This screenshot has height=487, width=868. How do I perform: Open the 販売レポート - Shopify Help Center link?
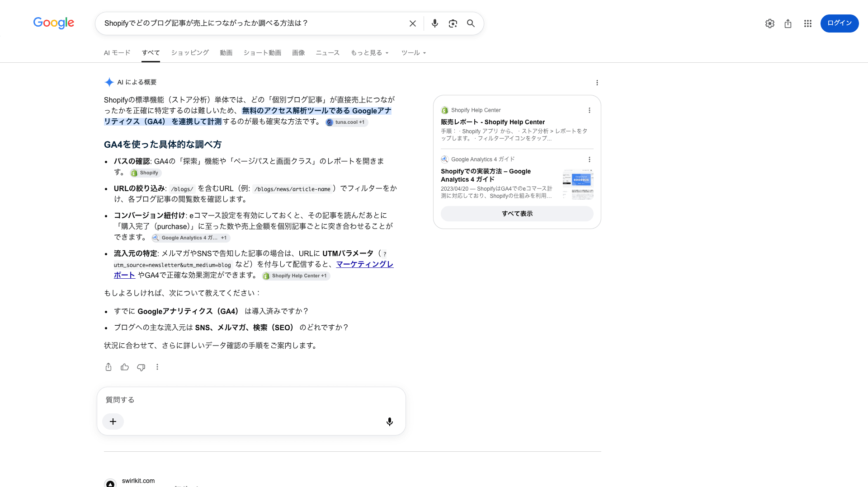[493, 122]
